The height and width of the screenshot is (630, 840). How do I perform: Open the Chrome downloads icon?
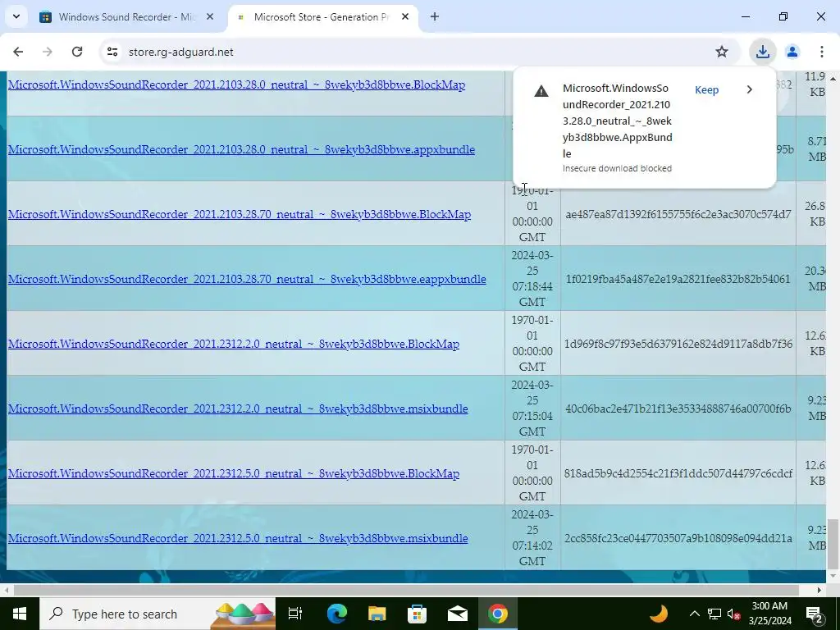tap(762, 52)
